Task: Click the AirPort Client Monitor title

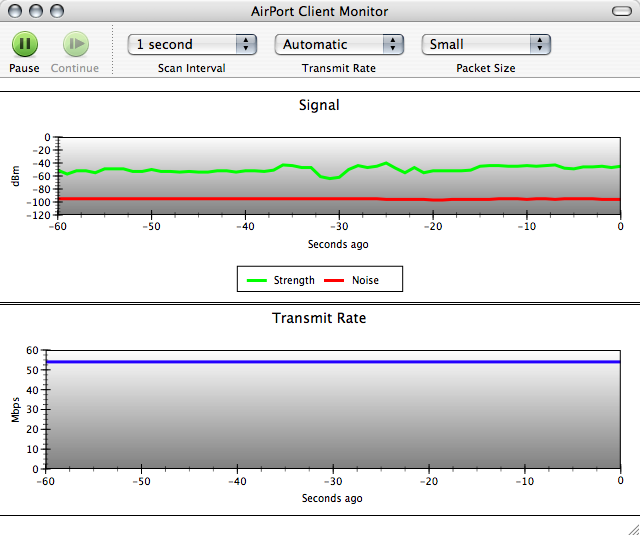Action: tap(319, 11)
